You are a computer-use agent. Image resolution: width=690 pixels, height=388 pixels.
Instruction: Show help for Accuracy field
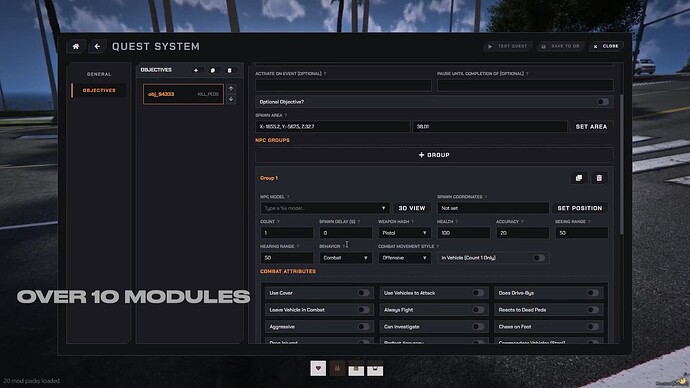click(x=522, y=222)
